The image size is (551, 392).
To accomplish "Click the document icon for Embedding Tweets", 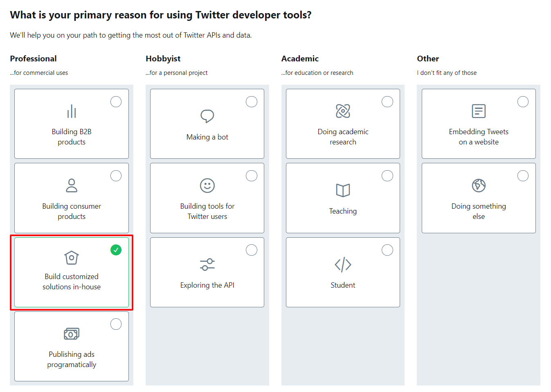I will click(479, 111).
